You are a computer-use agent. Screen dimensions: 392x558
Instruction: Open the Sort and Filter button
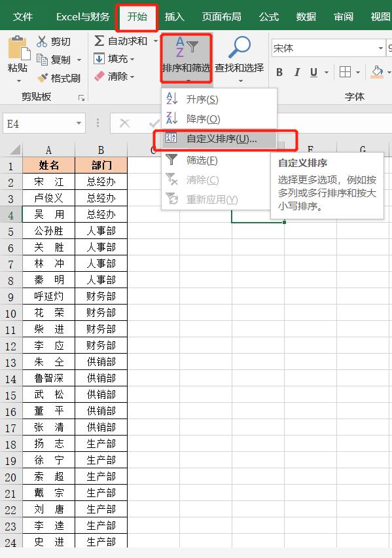pyautogui.click(x=187, y=58)
